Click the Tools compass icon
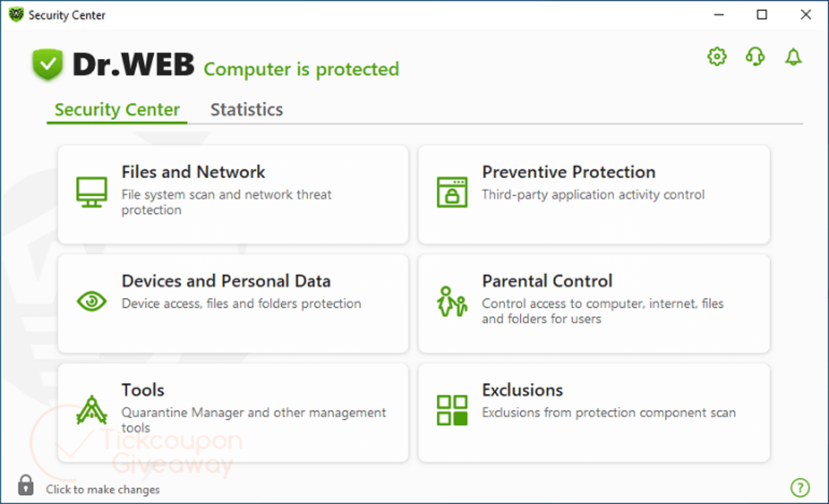The width and height of the screenshot is (829, 504). pos(91,410)
